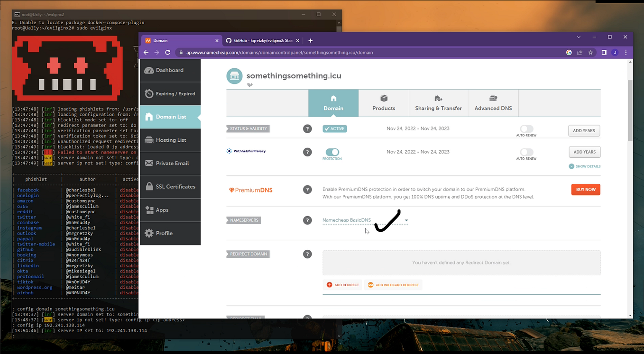Click the Active status badge
The height and width of the screenshot is (354, 644).
335,128
